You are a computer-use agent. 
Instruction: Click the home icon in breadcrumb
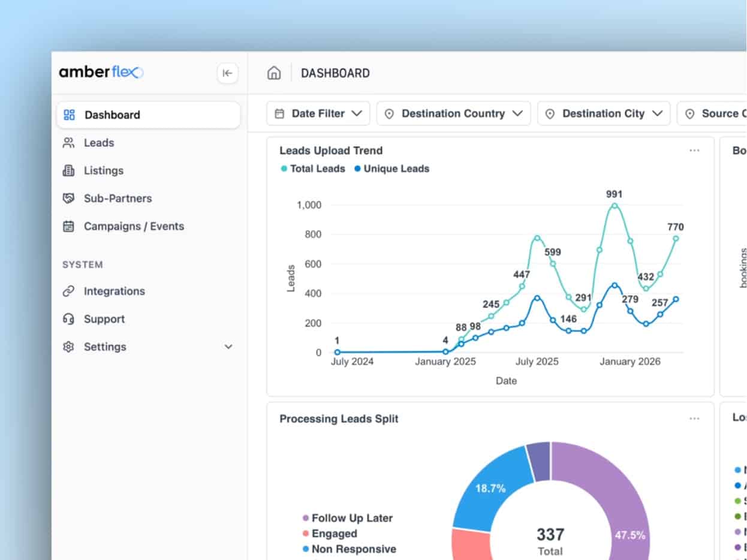click(274, 73)
